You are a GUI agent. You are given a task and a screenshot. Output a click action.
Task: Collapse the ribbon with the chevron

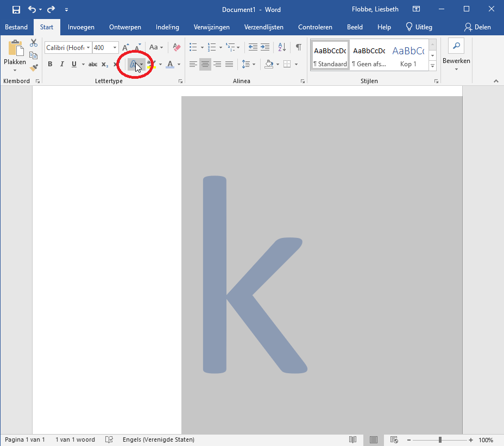tap(496, 81)
